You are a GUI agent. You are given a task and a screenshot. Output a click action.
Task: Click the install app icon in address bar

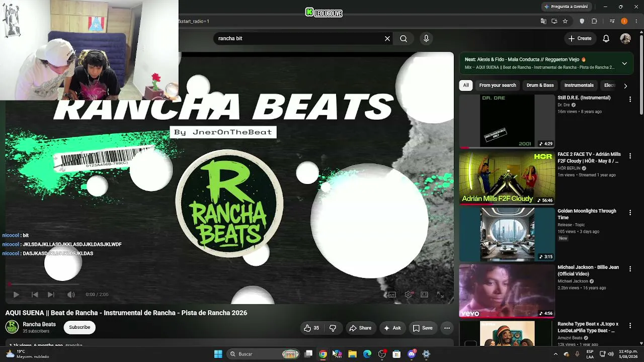tap(554, 21)
